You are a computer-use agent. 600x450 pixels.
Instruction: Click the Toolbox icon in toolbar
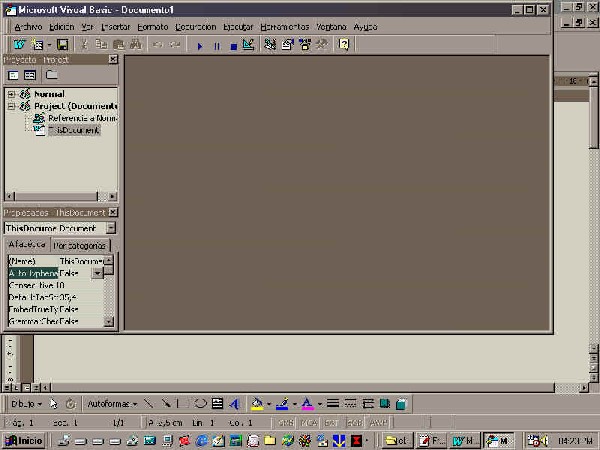[x=322, y=45]
